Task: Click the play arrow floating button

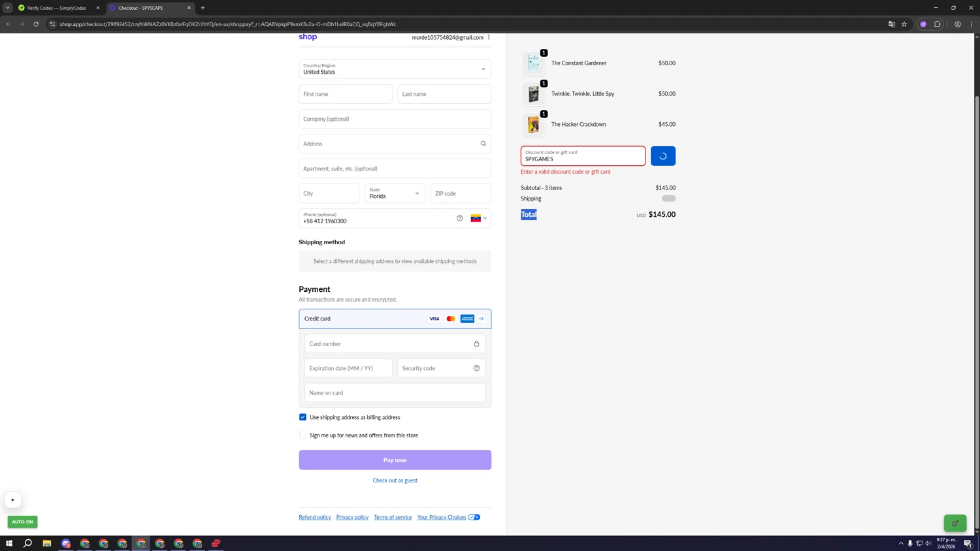Action: tap(12, 500)
